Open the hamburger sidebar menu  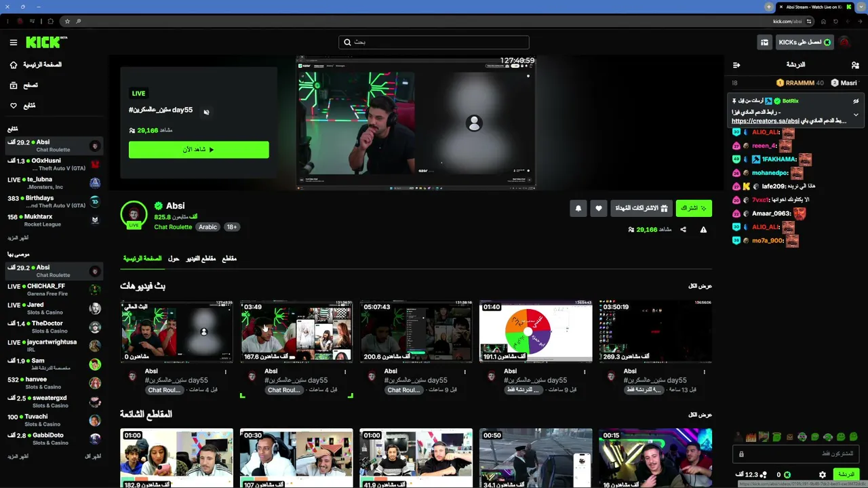click(x=14, y=42)
